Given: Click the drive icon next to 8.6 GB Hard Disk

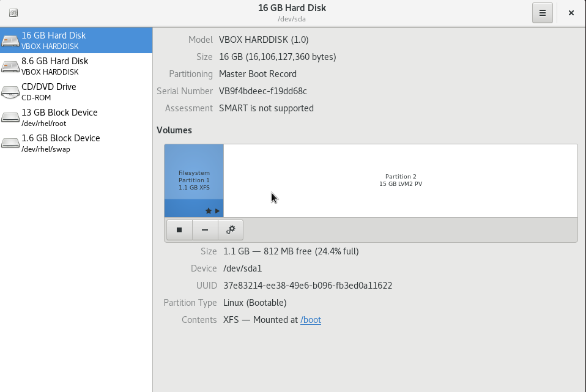Looking at the screenshot, I should tap(9, 65).
